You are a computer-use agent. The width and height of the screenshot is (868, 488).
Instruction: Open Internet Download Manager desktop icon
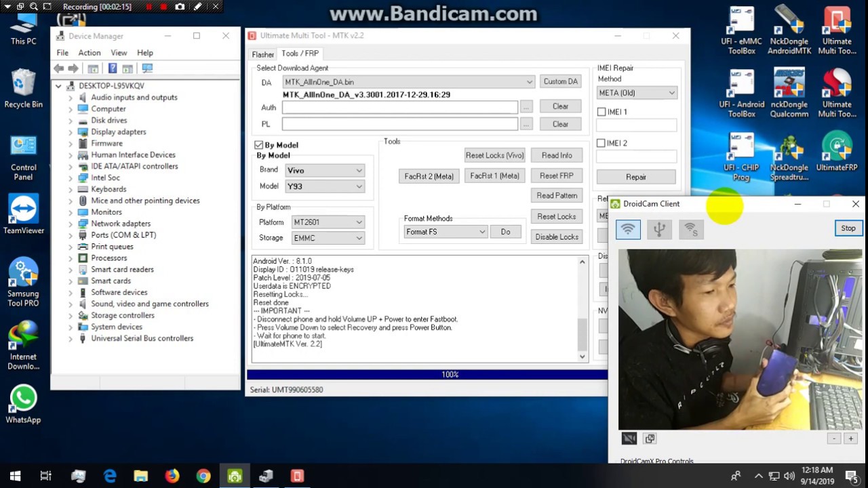[x=24, y=345]
